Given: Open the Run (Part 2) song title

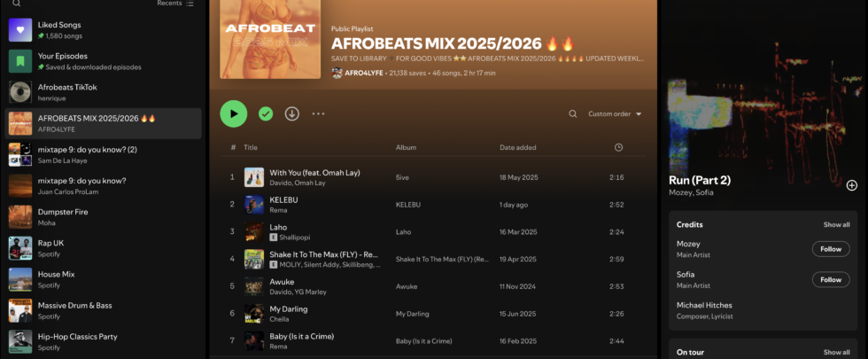Looking at the screenshot, I should point(700,180).
